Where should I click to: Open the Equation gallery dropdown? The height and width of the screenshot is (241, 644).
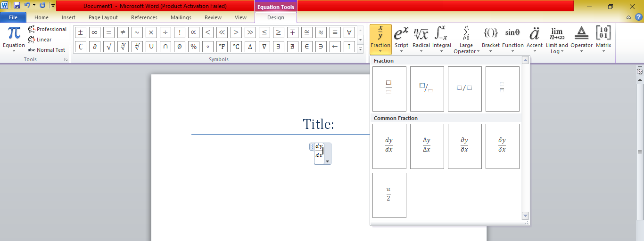click(14, 40)
